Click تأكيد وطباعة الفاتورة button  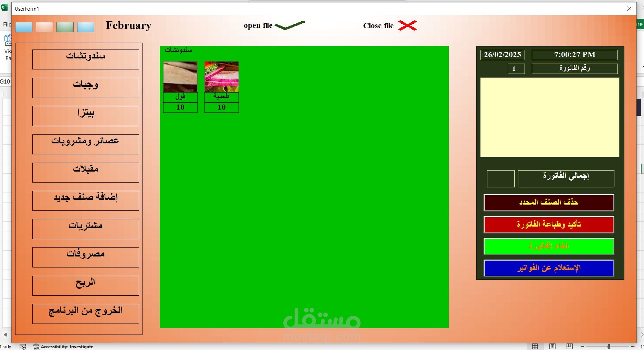coord(549,225)
